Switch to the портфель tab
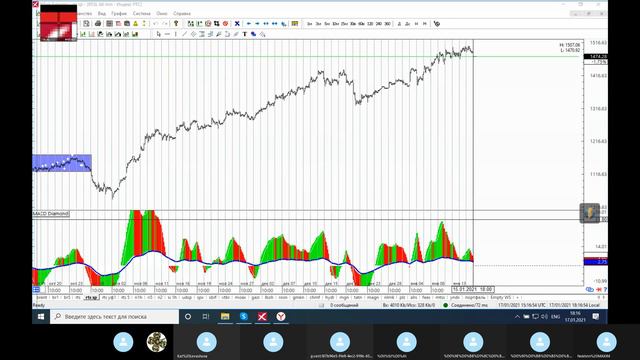 475,298
